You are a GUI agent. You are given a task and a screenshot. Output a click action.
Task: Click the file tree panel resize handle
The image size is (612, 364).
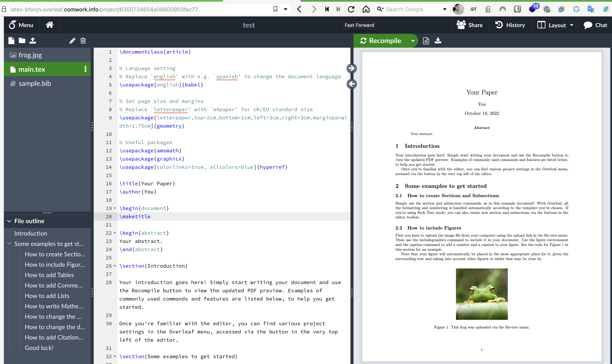pos(92,126)
